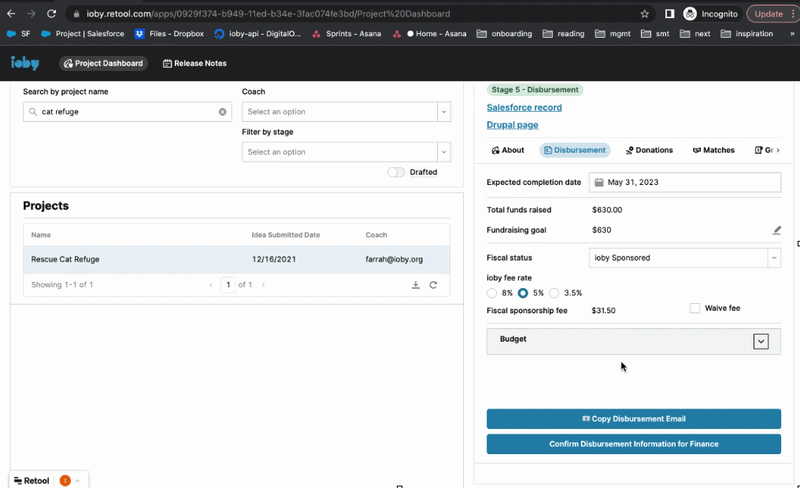Viewport: 800px width, 488px height.
Task: Open the Salesforce record link
Action: 524,108
